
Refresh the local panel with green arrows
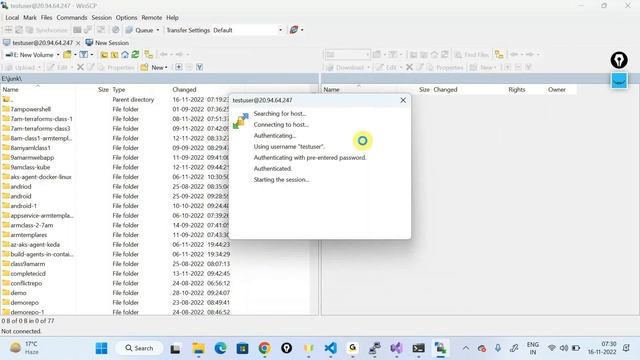click(x=136, y=54)
